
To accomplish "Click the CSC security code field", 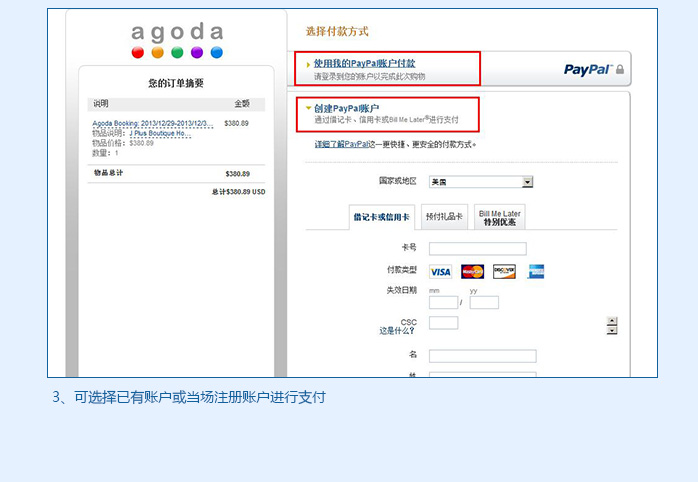I will point(443,323).
